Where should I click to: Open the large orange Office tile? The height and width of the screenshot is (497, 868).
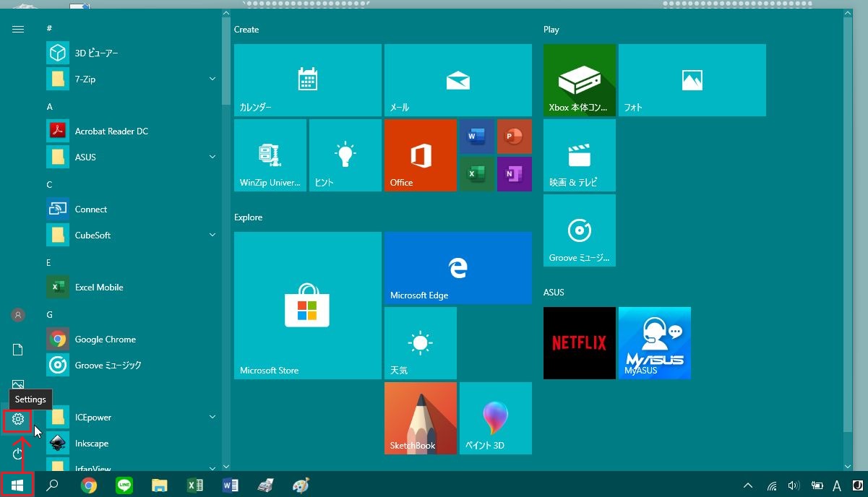tap(421, 155)
